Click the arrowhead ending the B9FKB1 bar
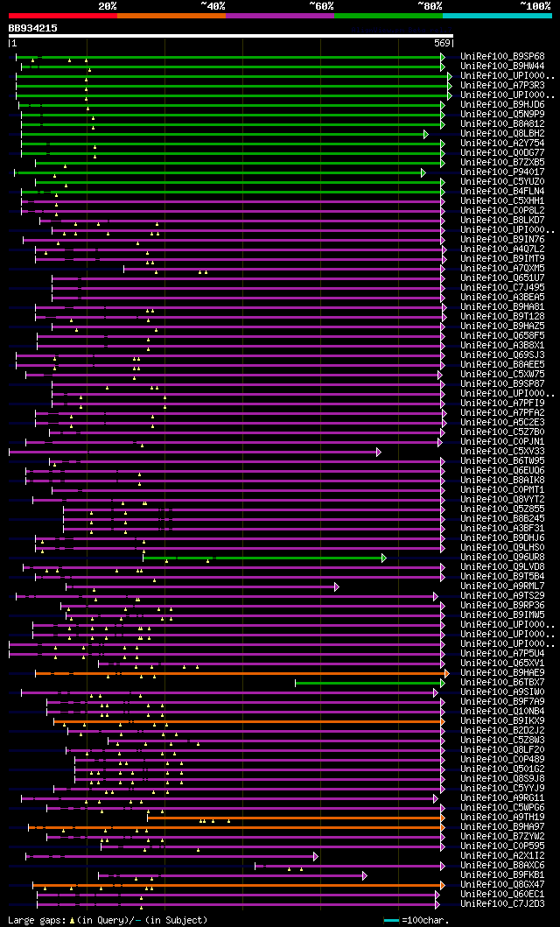Viewport: 560px width, 927px height. pyautogui.click(x=365, y=875)
